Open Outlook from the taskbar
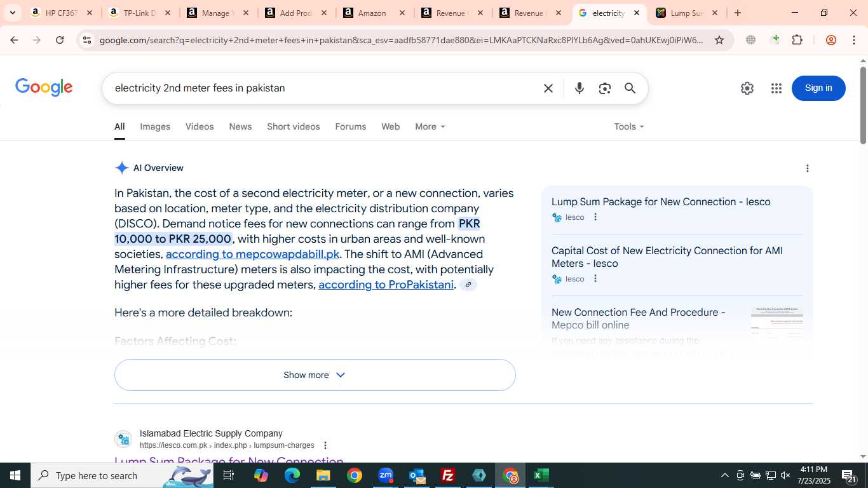This screenshot has width=868, height=488. tap(417, 475)
